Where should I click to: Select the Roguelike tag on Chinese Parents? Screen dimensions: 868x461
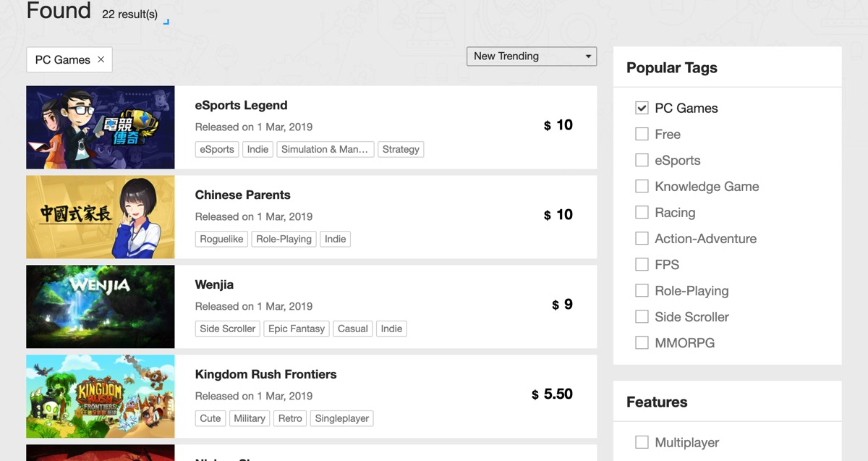(x=221, y=239)
